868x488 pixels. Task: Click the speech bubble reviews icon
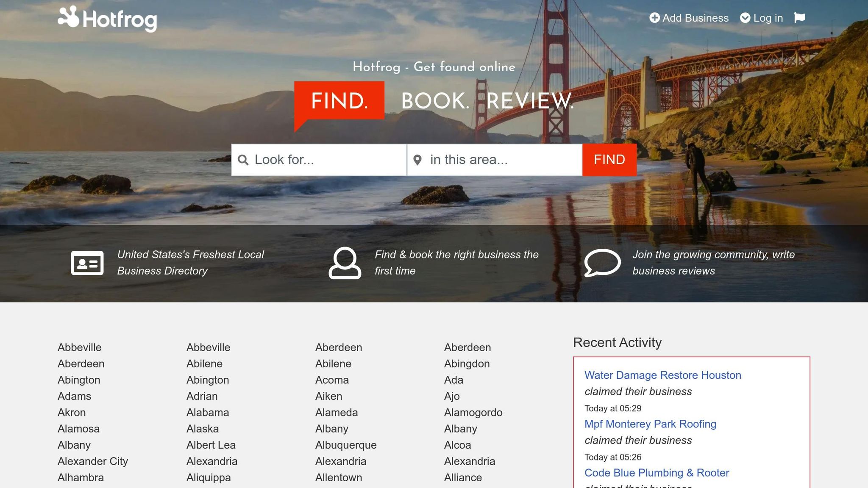click(x=602, y=263)
